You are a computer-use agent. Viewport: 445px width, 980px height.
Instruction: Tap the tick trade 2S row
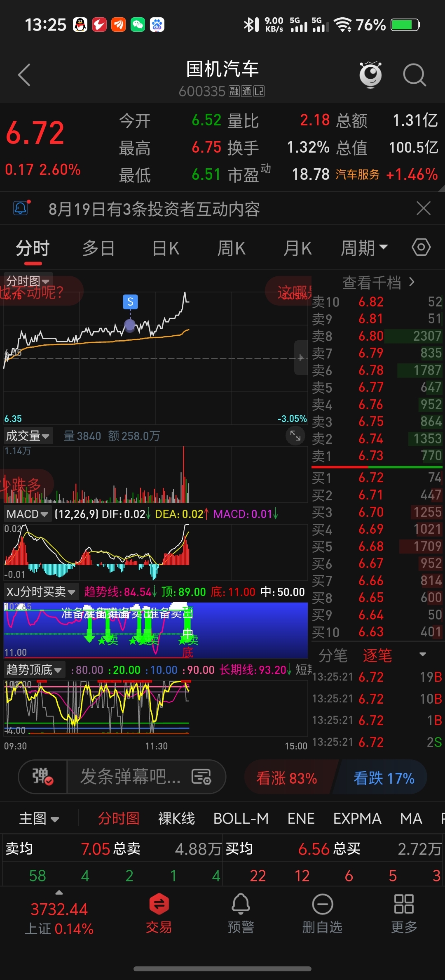point(377,742)
